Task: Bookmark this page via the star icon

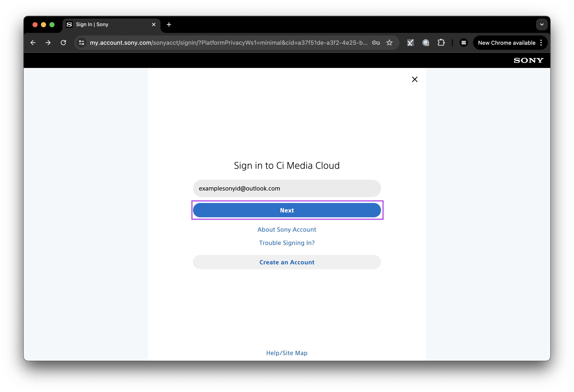Action: coord(389,42)
